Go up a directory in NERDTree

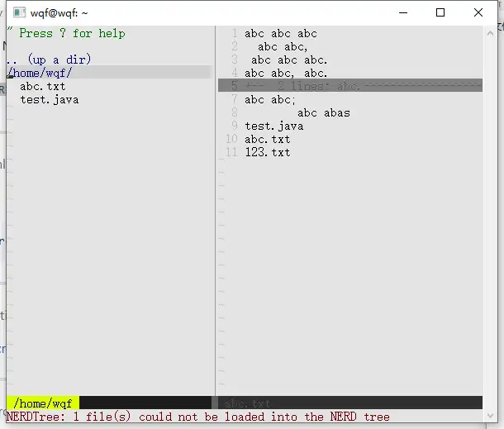coord(49,60)
